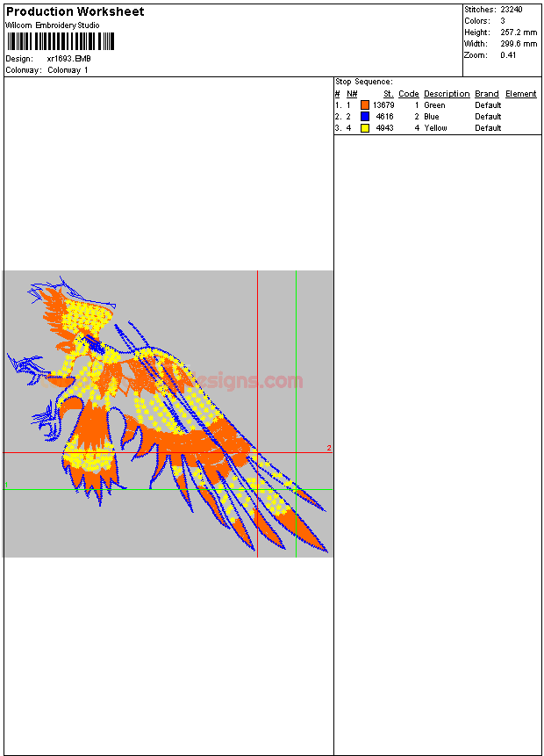Click stitch count '4943' in row 3
544x756 pixels.
(384, 128)
